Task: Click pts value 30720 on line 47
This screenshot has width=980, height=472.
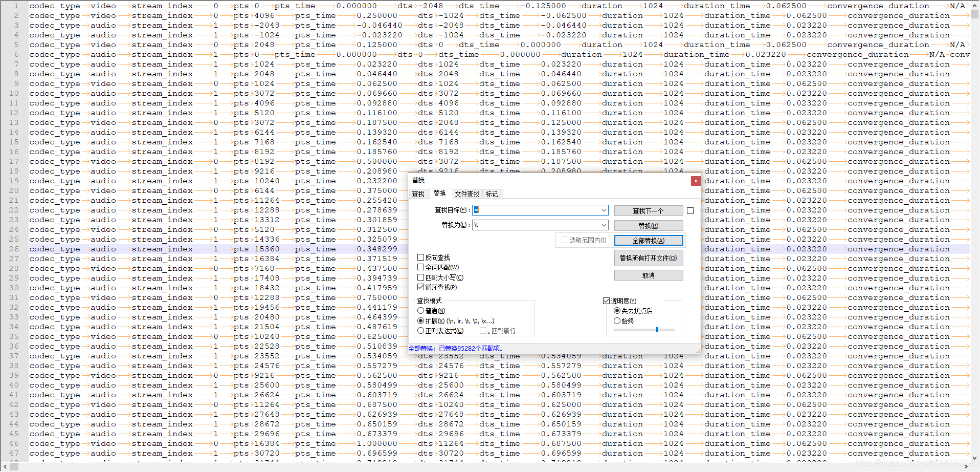Action: [267, 454]
